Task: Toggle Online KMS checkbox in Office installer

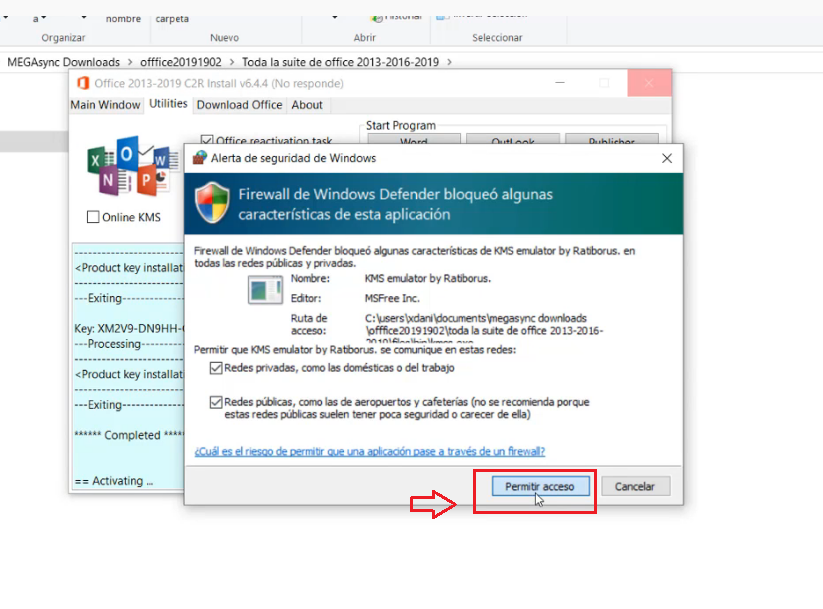Action: pyautogui.click(x=93, y=217)
